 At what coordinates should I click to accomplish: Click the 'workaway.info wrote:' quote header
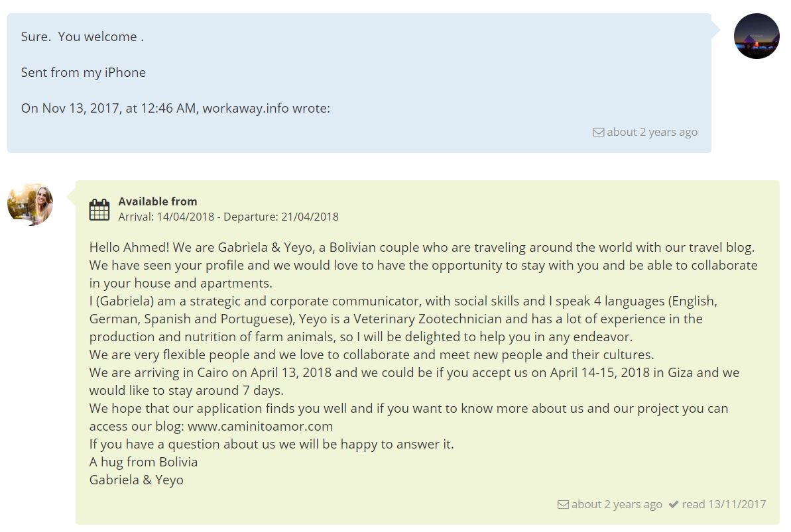click(x=266, y=108)
